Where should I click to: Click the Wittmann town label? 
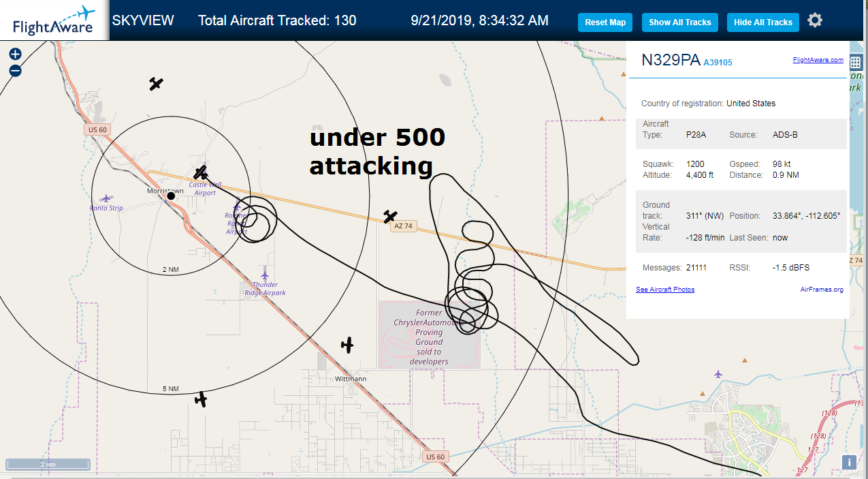[351, 379]
